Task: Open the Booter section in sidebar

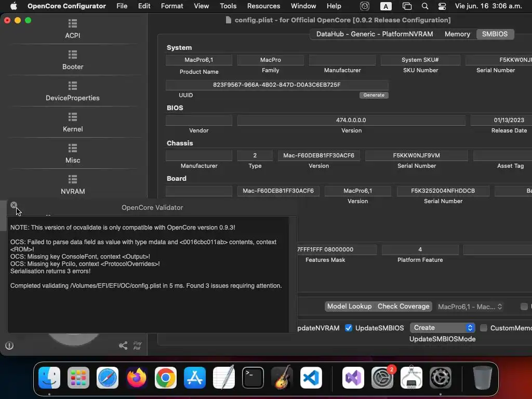Action: pos(73,60)
